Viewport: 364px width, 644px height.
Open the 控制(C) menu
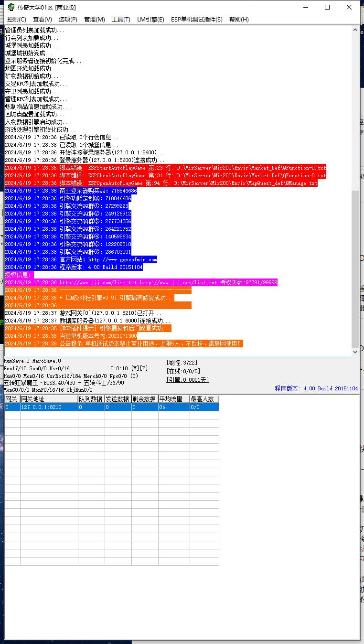(x=17, y=20)
